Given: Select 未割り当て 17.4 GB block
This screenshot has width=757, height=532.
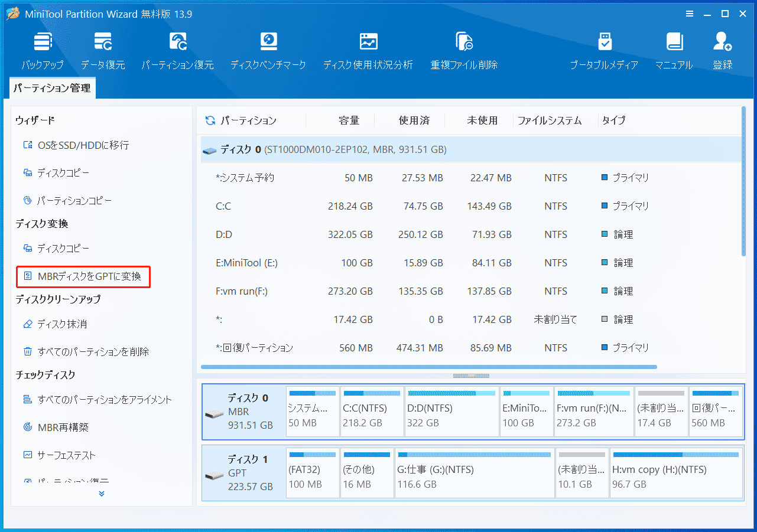Looking at the screenshot, I should click(661, 412).
